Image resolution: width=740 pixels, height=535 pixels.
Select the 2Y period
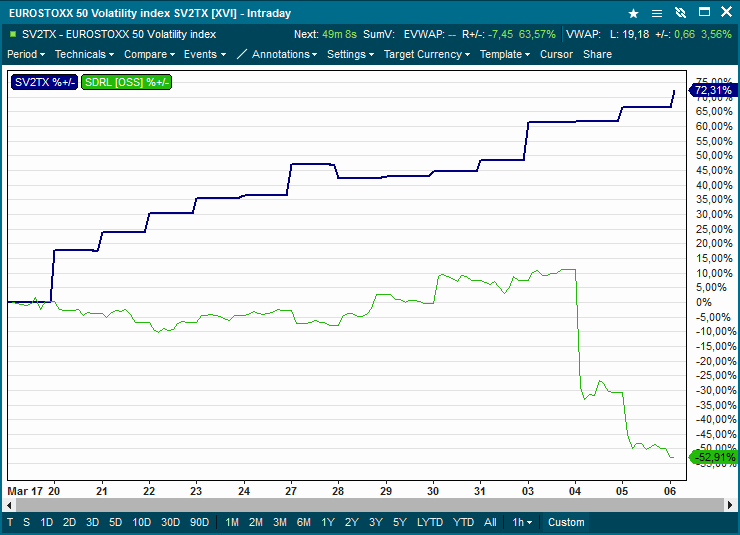tap(352, 522)
